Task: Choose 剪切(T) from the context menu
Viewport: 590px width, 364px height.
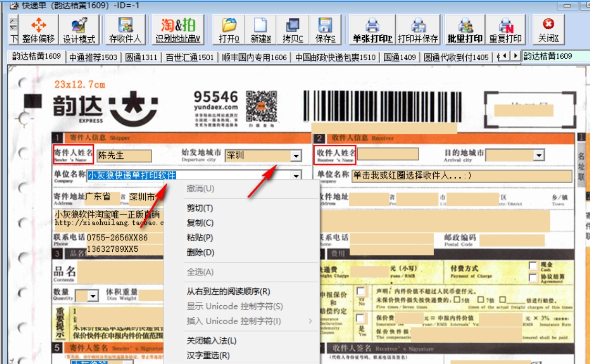Action: pos(242,208)
